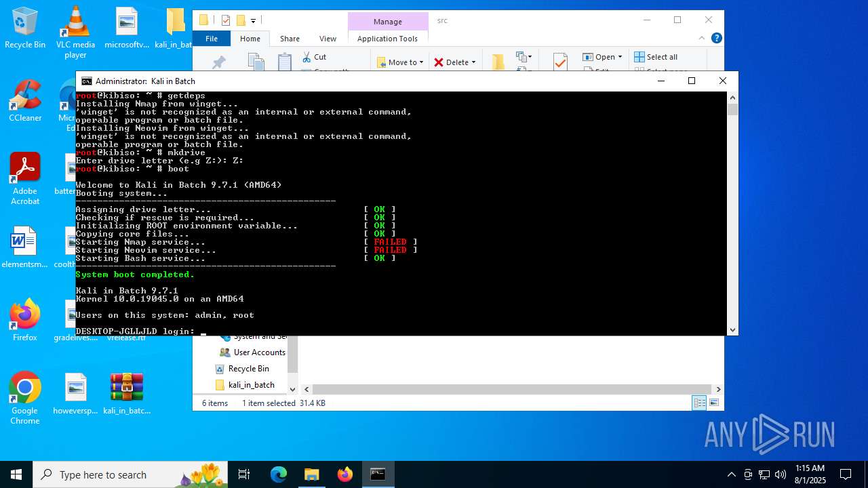Viewport: 868px width, 488px height.
Task: Collapse the Explorer ribbon with chevron
Action: (x=703, y=39)
